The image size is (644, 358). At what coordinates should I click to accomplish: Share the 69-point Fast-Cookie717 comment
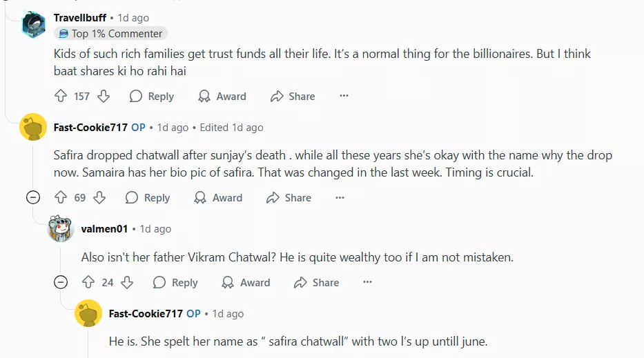289,198
